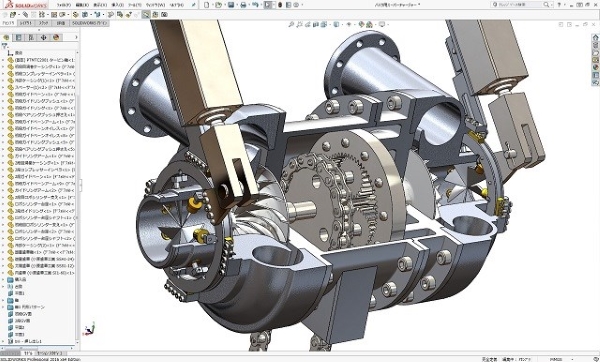Click the Zoom to Fit magnifier icon
The height and width of the screenshot is (362, 600).
(x=291, y=24)
